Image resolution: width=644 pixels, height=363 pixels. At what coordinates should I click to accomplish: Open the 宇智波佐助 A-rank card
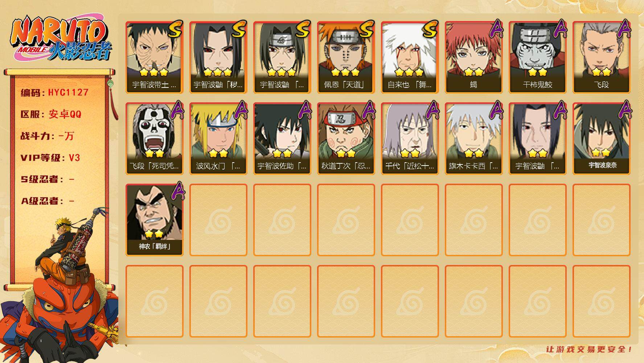point(282,139)
